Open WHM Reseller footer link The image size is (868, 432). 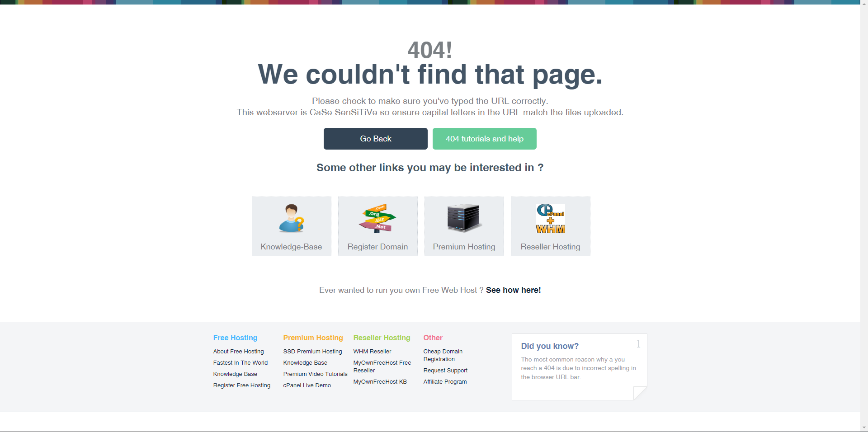[x=373, y=352]
